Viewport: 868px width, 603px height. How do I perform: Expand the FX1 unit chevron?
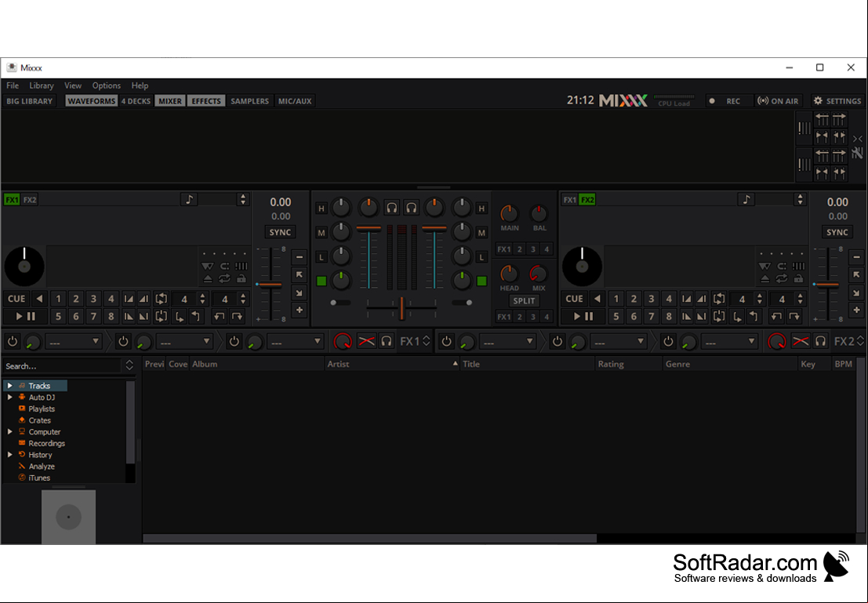coord(427,341)
